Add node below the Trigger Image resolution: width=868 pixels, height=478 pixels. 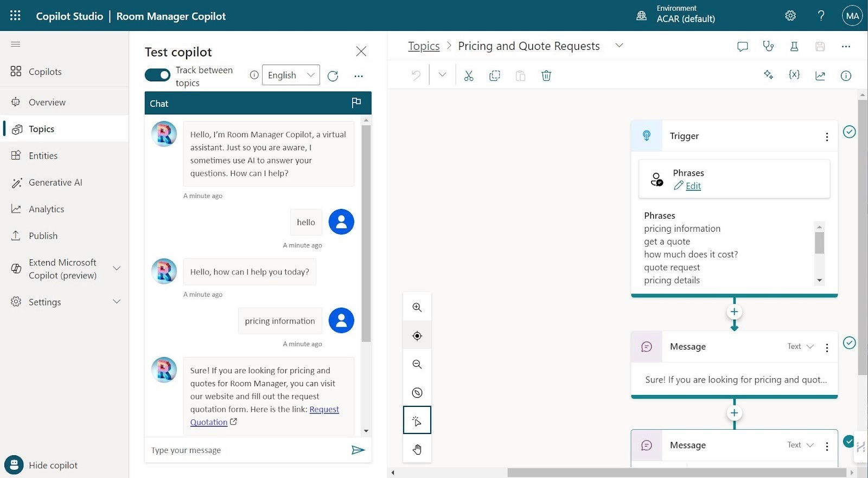click(734, 312)
